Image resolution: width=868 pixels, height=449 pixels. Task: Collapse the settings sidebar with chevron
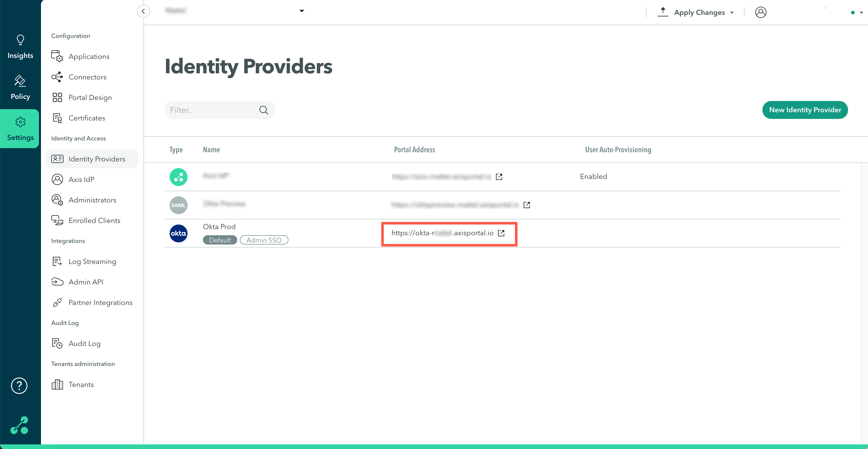tap(143, 11)
